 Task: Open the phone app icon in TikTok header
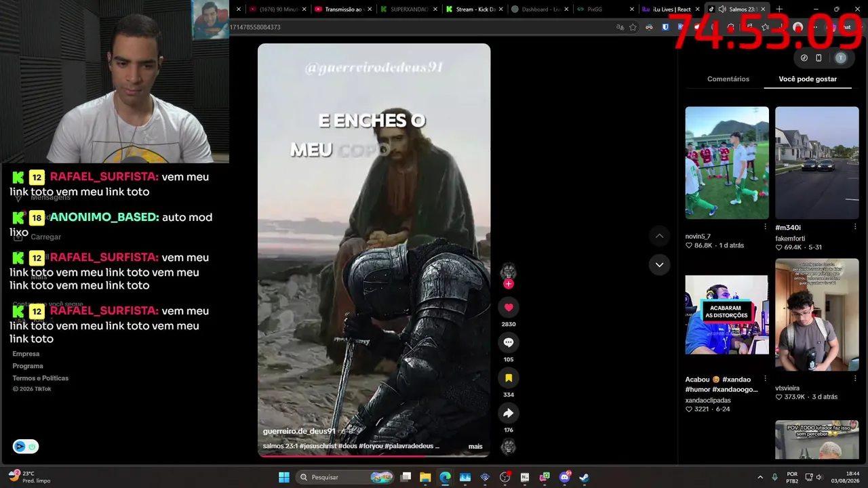coord(818,58)
